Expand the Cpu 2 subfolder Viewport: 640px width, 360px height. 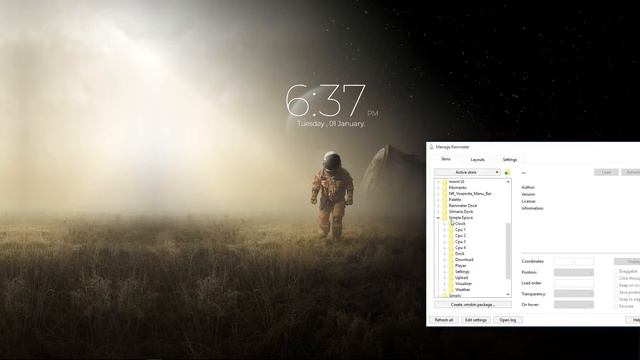tap(445, 236)
